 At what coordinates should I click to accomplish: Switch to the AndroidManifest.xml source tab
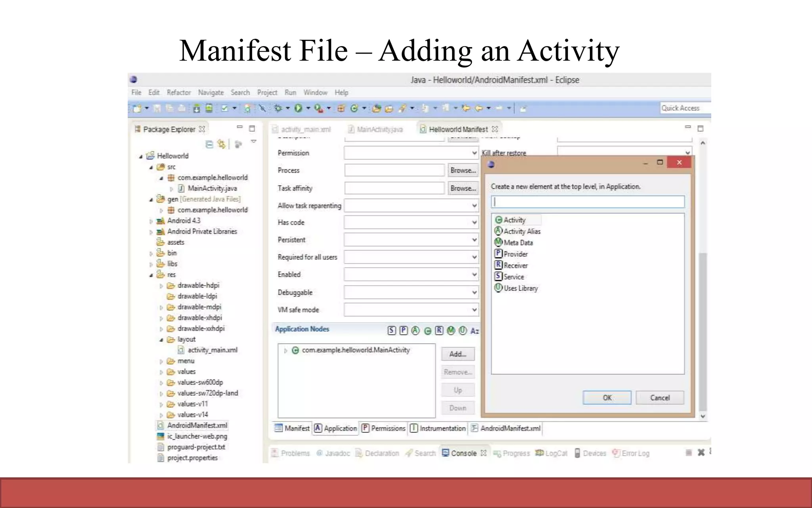(506, 428)
